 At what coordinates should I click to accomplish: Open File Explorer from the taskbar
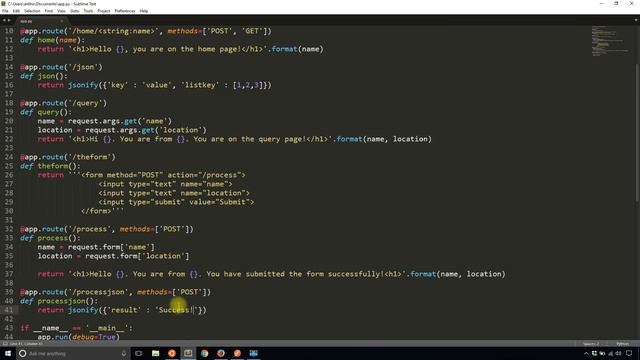(x=155, y=353)
